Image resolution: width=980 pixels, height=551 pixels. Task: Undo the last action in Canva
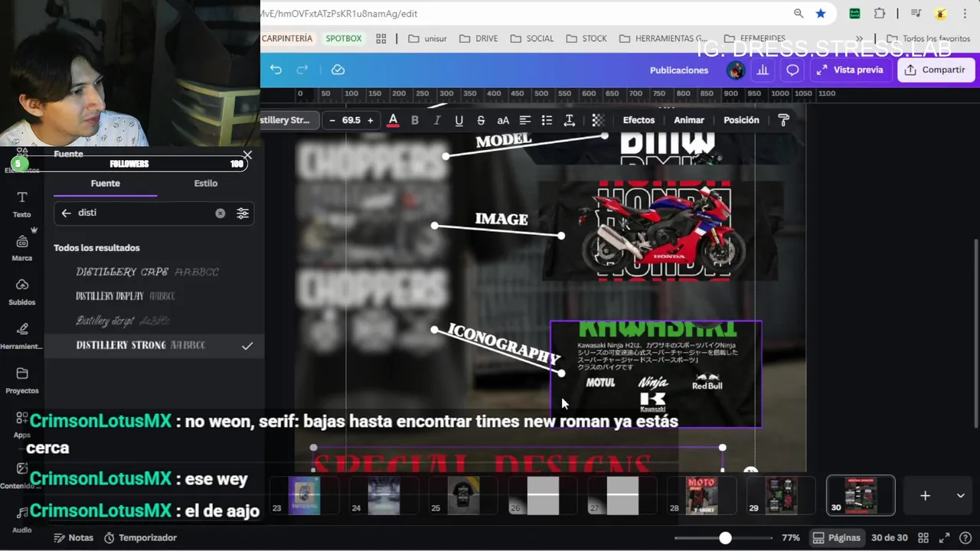276,70
